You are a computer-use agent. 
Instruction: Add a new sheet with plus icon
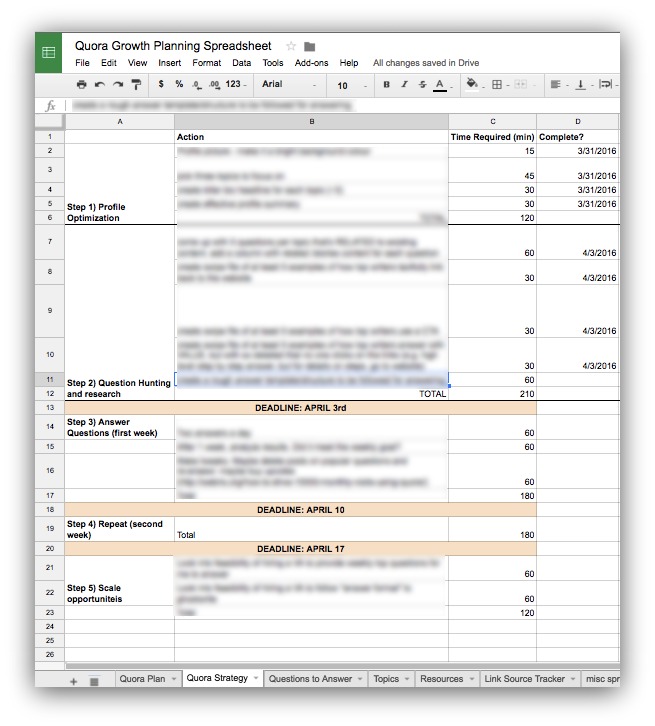tap(73, 681)
